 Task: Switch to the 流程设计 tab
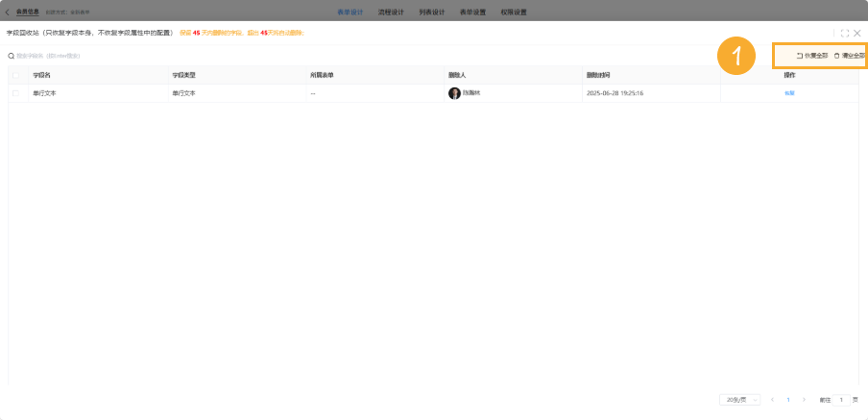391,12
